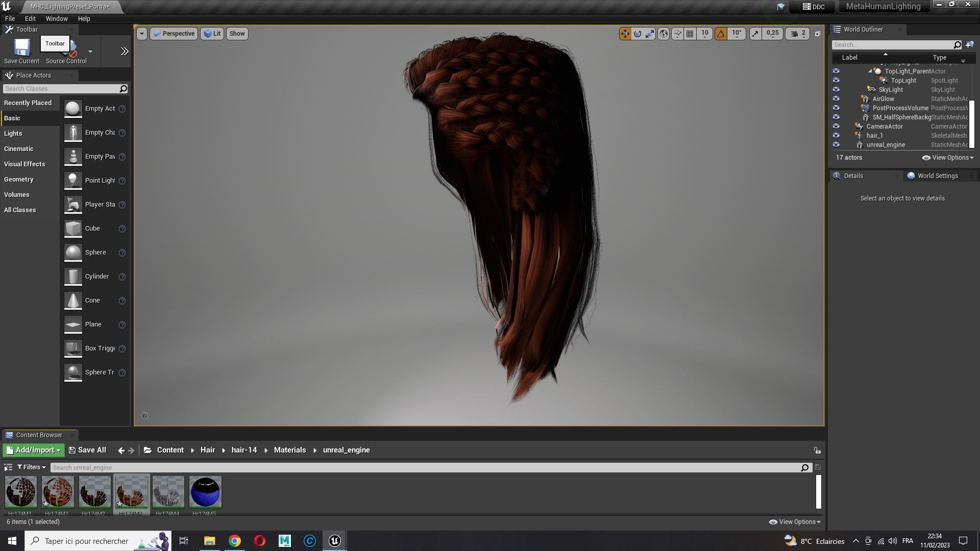
Task: Toggle visibility of TopLight actor
Action: pos(836,81)
